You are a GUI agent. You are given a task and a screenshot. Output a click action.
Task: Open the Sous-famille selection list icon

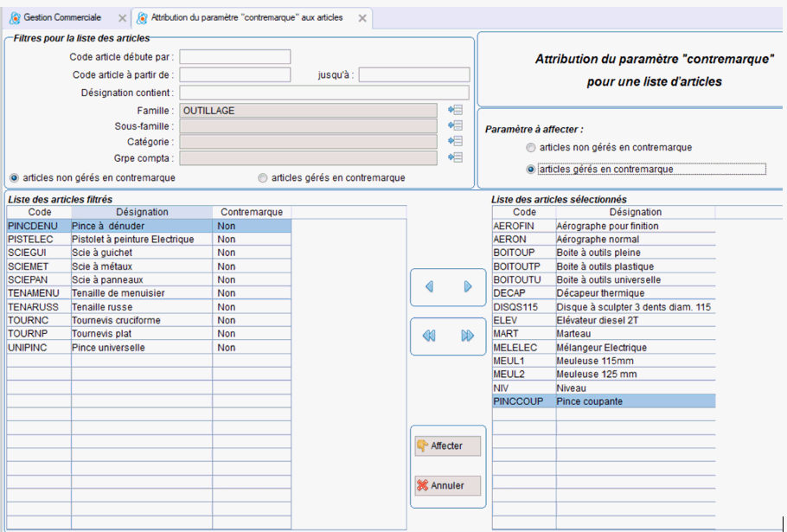click(455, 125)
